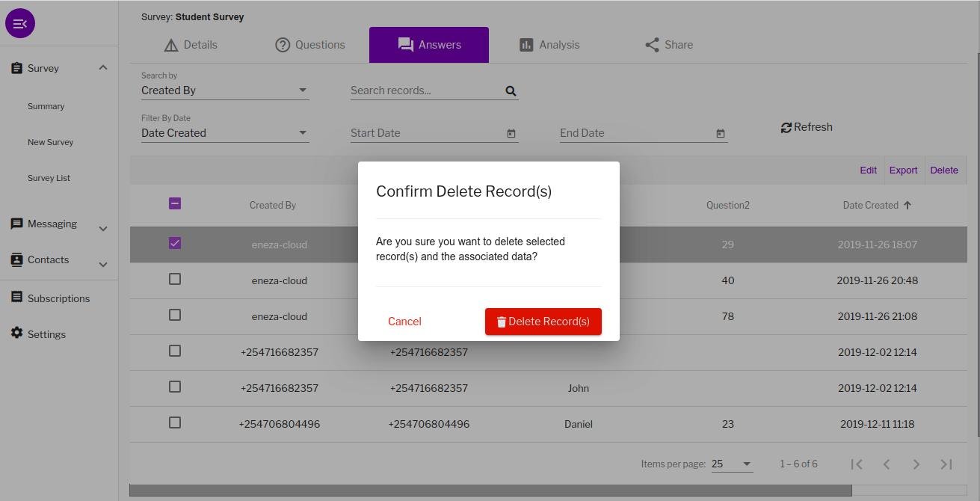980x501 pixels.
Task: Click the name cell Daniel
Action: [x=579, y=424]
